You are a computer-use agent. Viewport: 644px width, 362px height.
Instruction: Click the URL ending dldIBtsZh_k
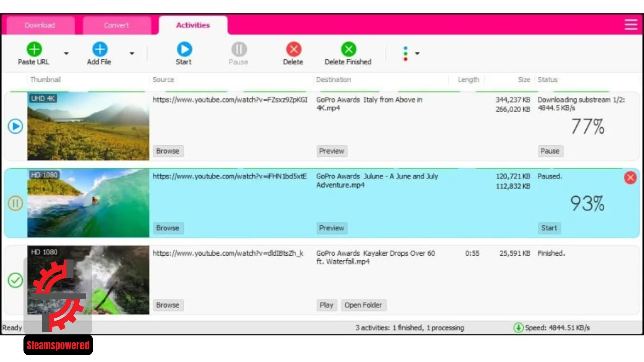click(228, 253)
